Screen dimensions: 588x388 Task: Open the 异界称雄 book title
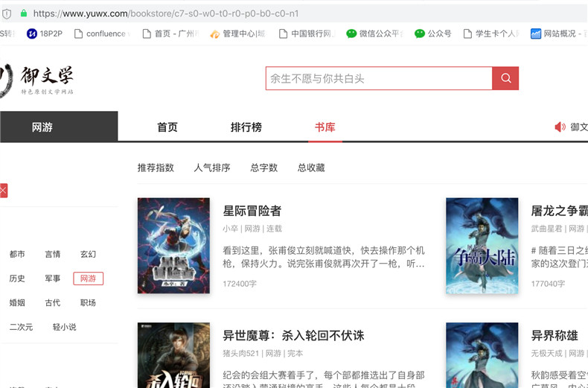tap(555, 335)
